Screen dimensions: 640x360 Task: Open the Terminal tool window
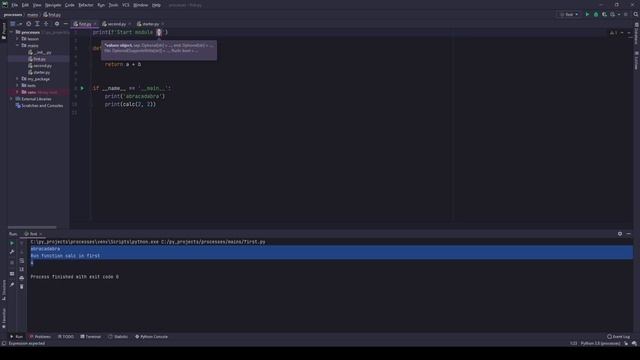[x=91, y=337]
